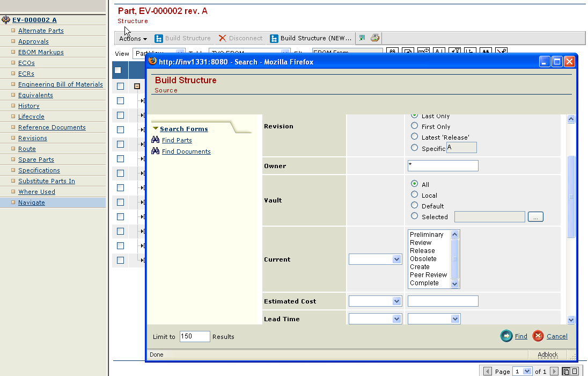Click the binoculars icon beside Find Documents
The width and height of the screenshot is (588, 376).
pyautogui.click(x=156, y=151)
